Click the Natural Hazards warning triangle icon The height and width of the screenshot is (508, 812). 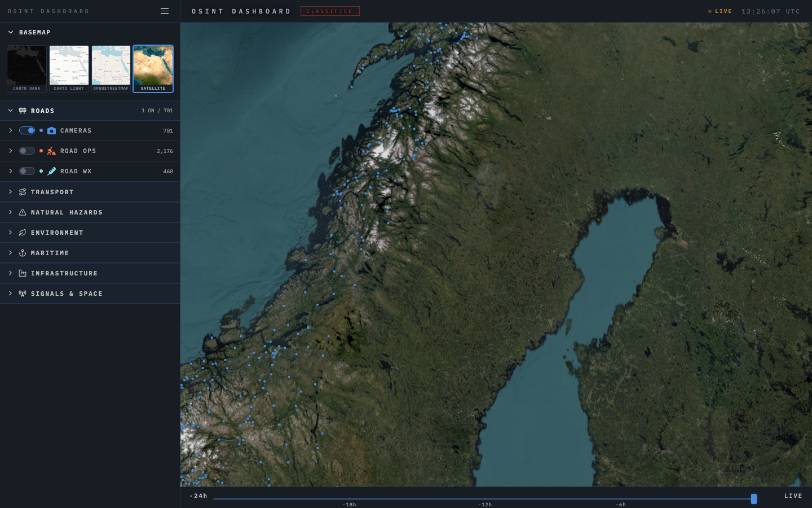(22, 212)
